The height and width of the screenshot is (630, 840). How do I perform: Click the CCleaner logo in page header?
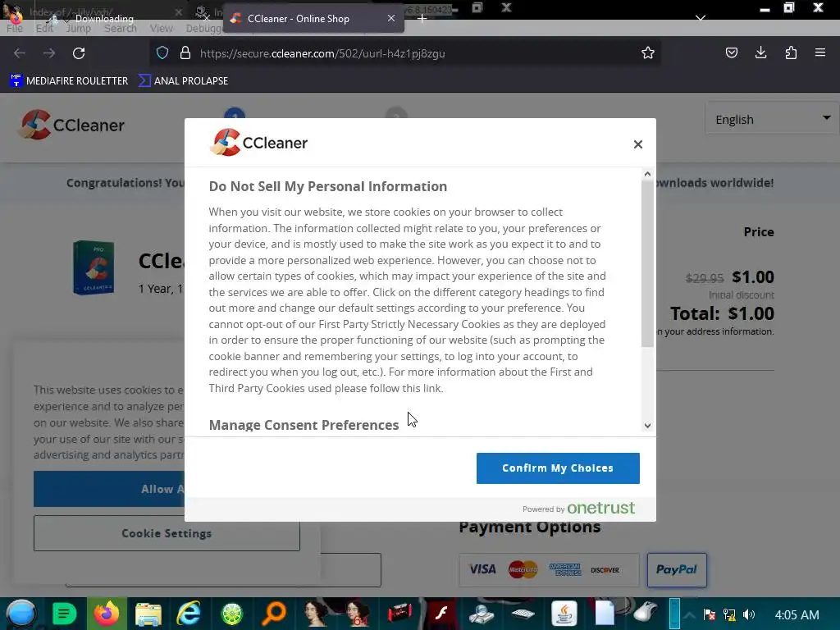click(71, 125)
